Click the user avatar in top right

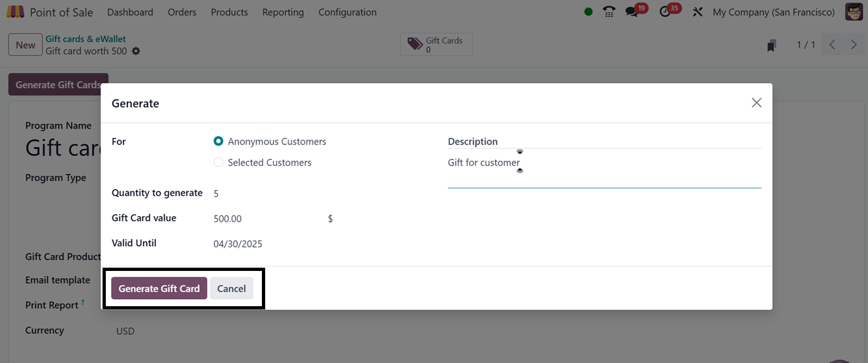854,12
